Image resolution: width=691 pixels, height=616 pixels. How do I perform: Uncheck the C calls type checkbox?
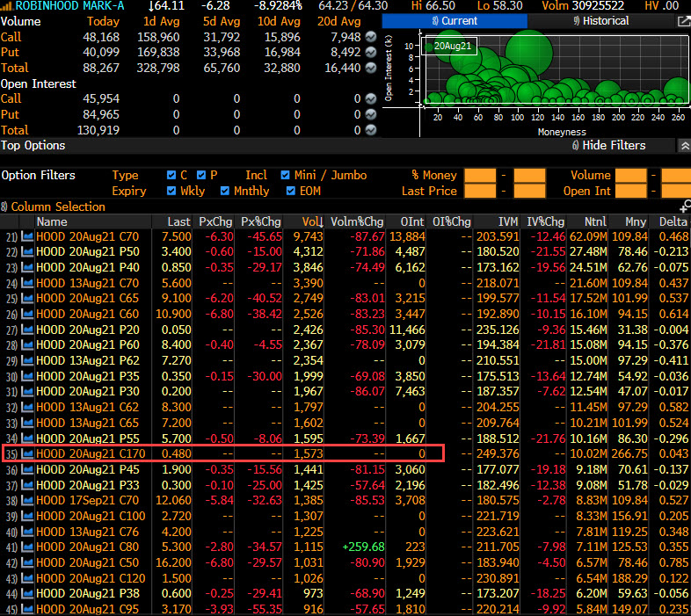171,175
